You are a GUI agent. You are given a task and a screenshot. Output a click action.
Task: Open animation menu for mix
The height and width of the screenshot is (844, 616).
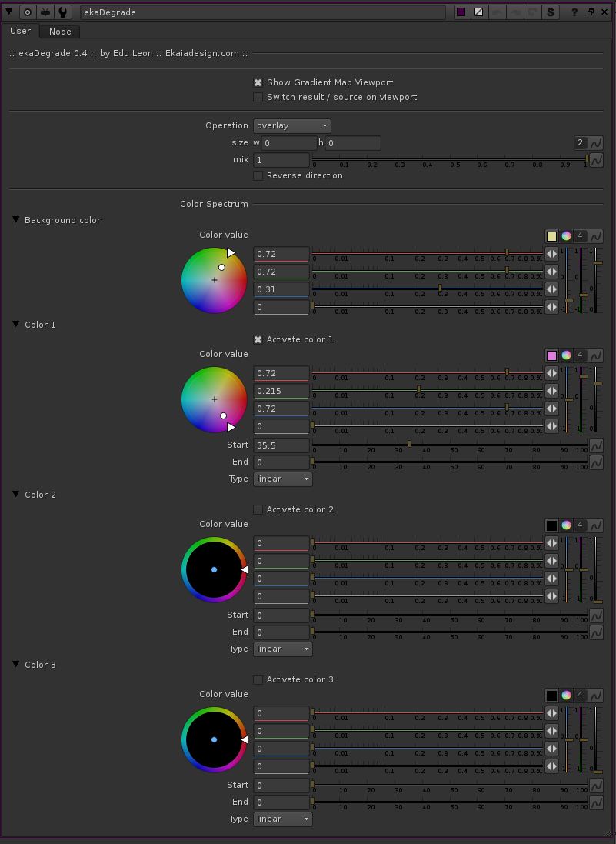pyautogui.click(x=595, y=160)
